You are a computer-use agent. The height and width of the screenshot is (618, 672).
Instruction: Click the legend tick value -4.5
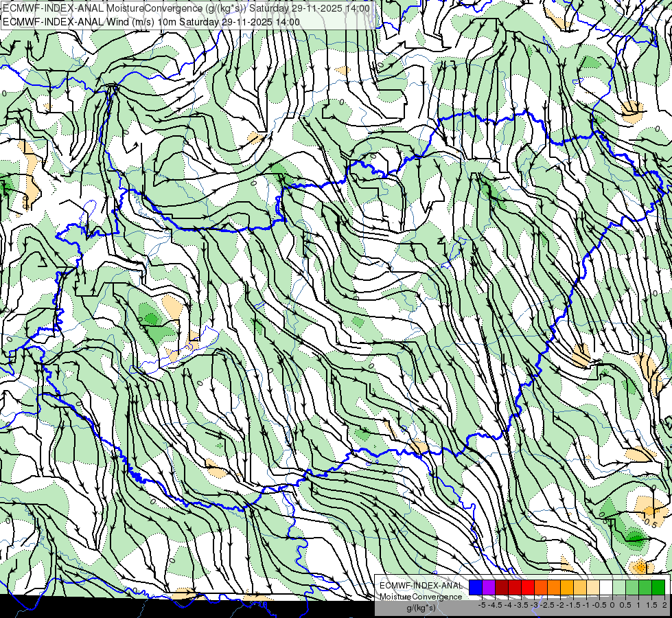[x=495, y=605]
